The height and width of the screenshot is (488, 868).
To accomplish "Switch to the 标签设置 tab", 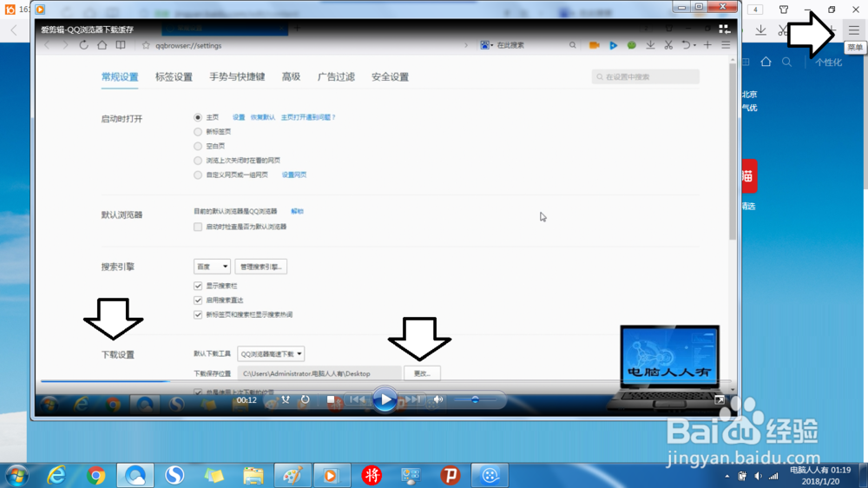I will pos(174,77).
